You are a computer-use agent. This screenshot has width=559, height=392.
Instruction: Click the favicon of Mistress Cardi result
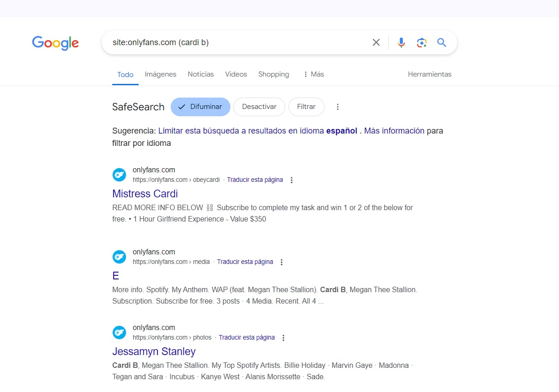tap(119, 175)
